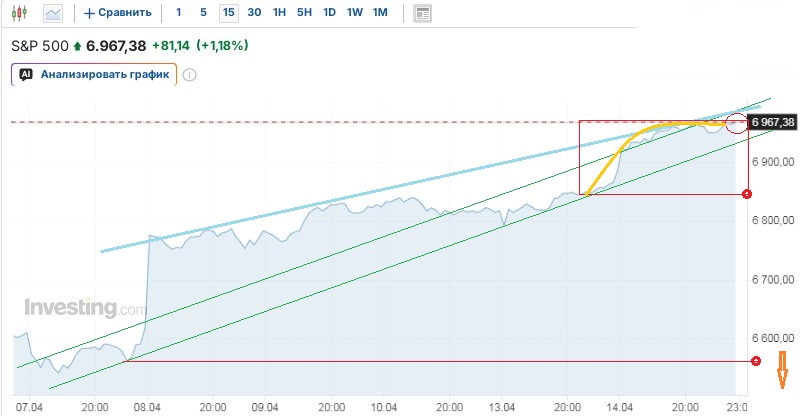Switch chart to 1D interval

[x=330, y=13]
